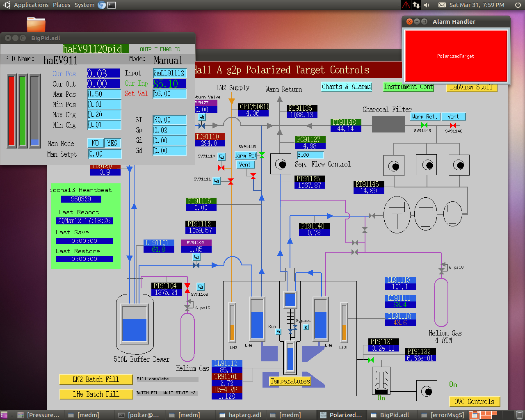Open the Places menu
Image resolution: width=525 pixels, height=420 pixels.
point(62,5)
